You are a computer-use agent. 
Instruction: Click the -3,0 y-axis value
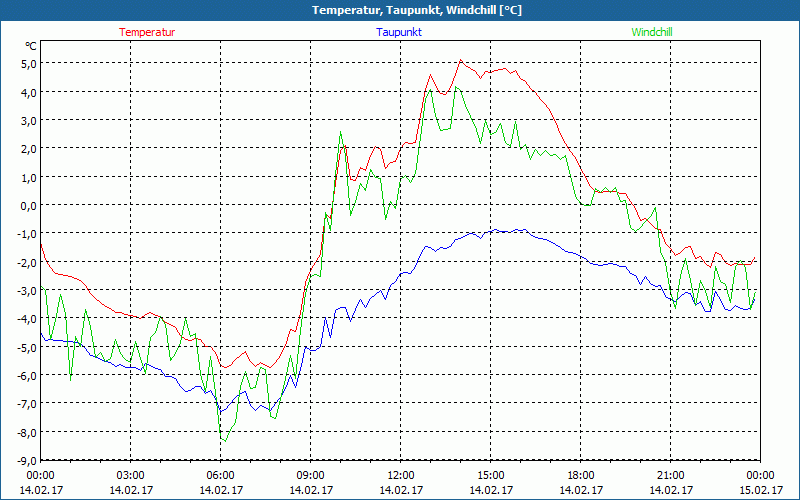tap(26, 290)
